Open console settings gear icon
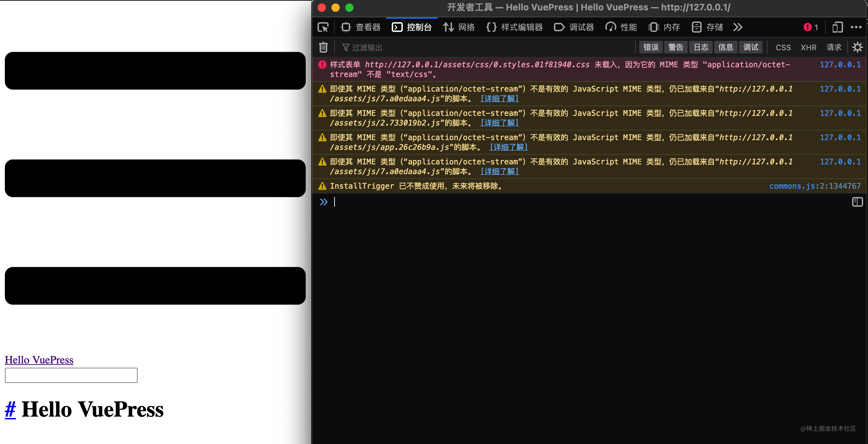 click(x=857, y=47)
